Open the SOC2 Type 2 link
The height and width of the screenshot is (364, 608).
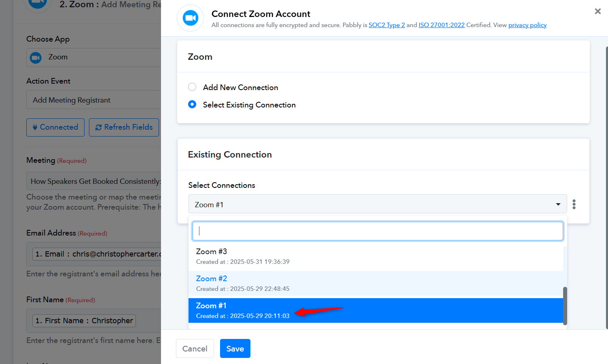387,25
